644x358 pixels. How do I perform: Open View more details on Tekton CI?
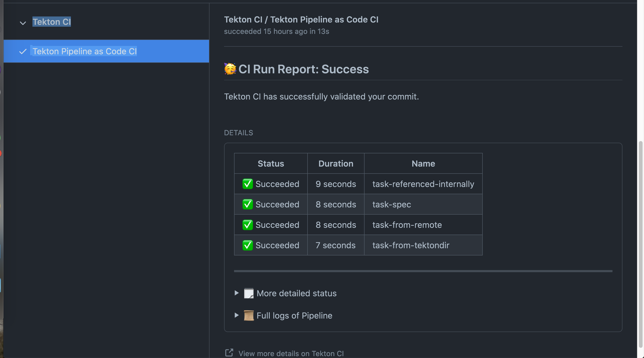[x=291, y=353]
